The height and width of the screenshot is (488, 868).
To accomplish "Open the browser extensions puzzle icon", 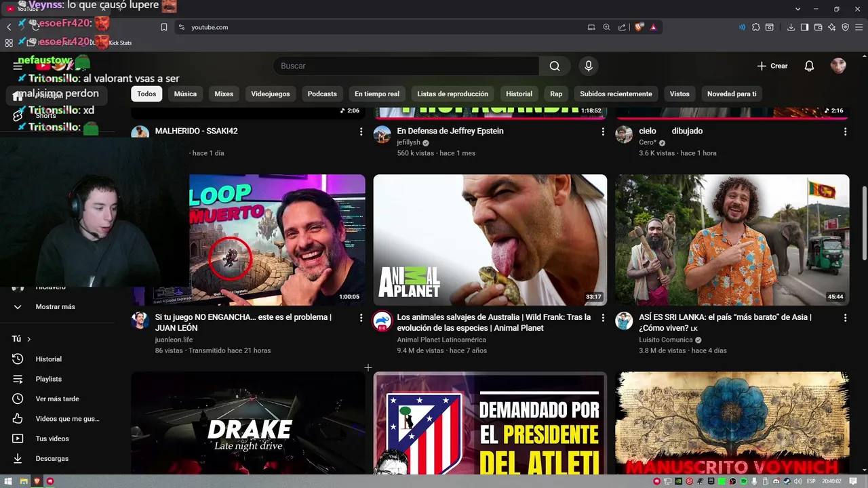I will pyautogui.click(x=756, y=27).
